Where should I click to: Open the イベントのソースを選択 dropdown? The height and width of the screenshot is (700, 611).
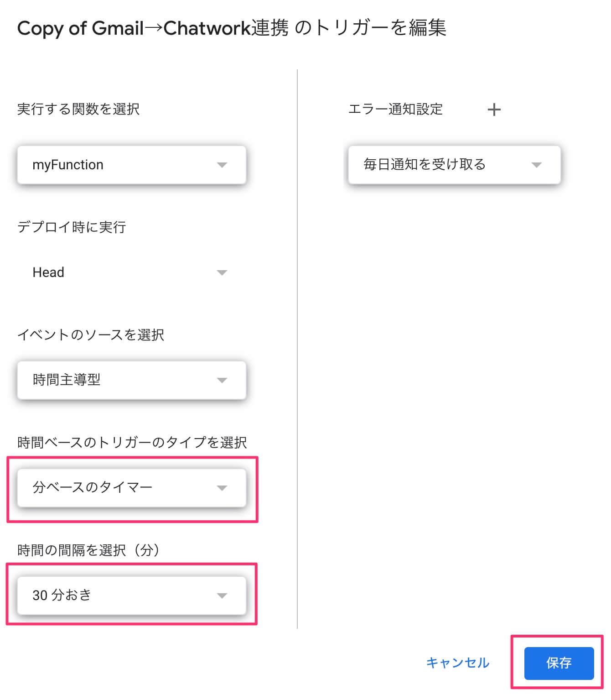131,380
